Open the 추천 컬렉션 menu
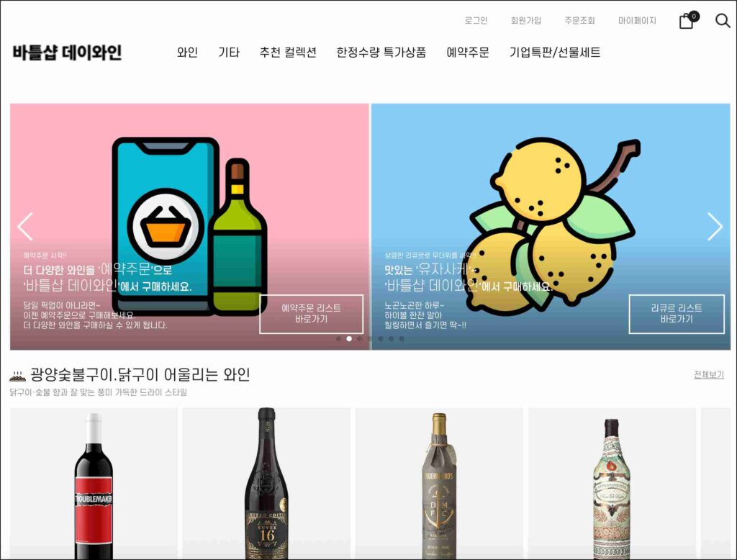 point(288,53)
